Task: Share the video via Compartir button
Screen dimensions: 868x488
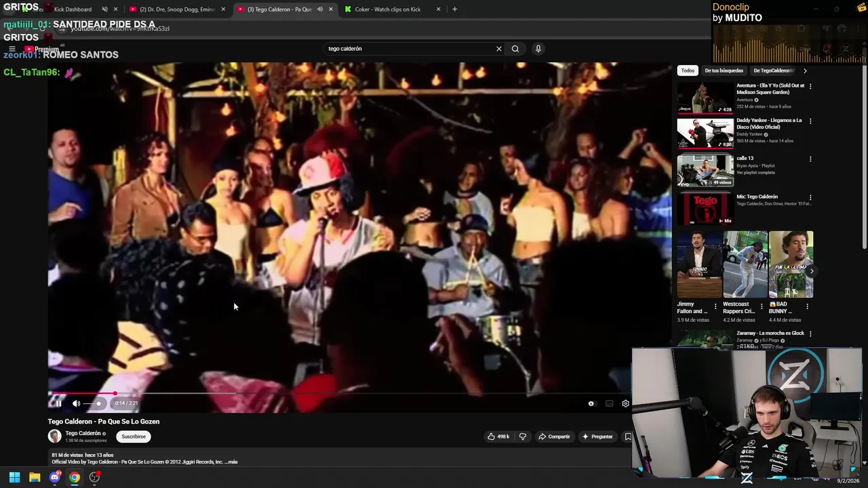Action: [x=554, y=436]
